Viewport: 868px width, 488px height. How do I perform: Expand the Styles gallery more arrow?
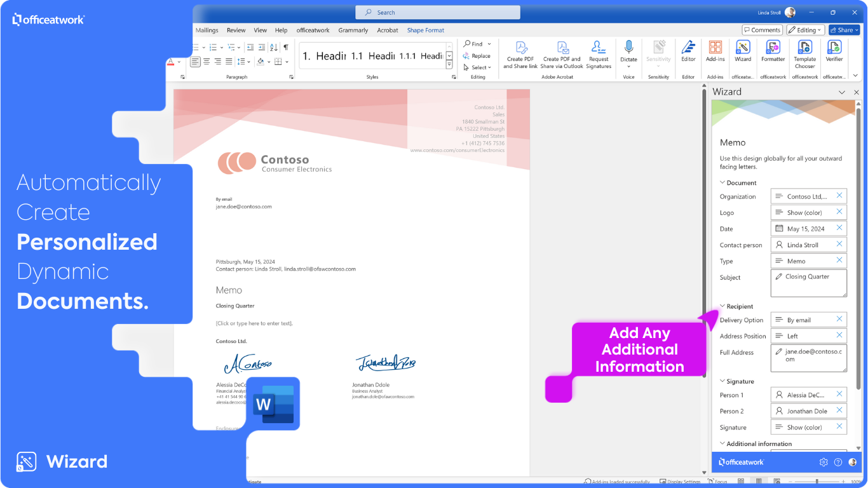[x=450, y=65]
